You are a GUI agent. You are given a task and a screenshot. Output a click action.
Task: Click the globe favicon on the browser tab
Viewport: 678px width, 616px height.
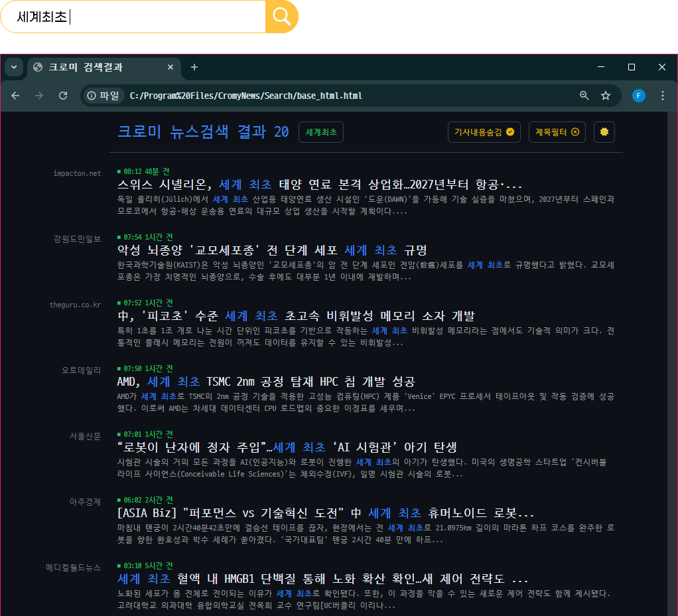[x=36, y=67]
